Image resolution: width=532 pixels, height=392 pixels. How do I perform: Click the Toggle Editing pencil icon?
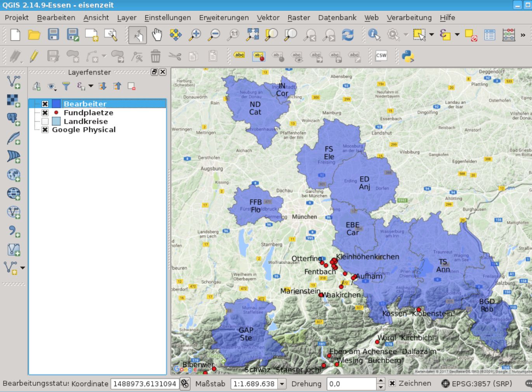point(34,56)
